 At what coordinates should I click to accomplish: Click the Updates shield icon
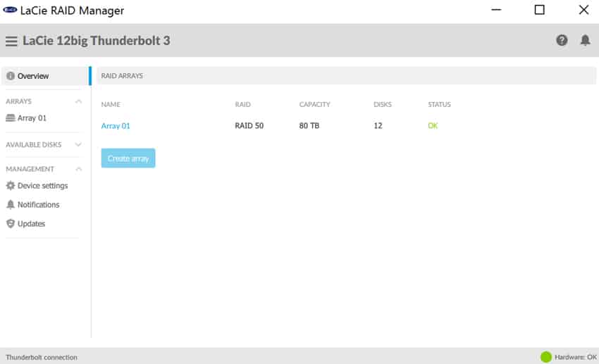(x=11, y=224)
